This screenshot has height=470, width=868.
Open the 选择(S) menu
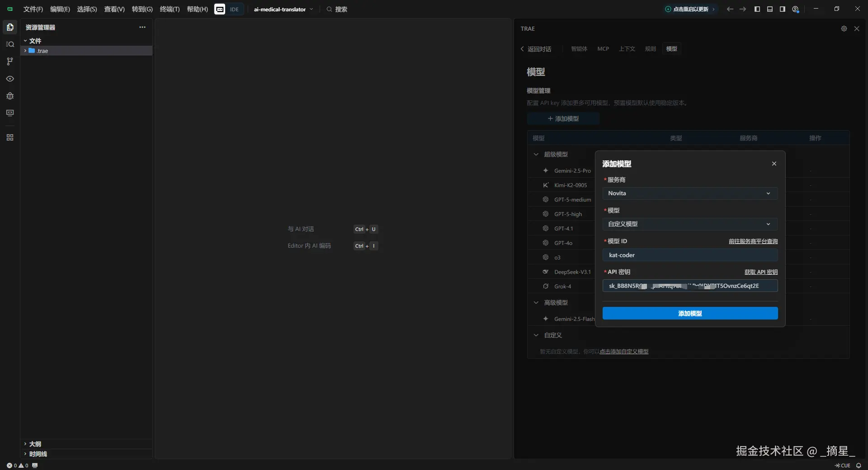pyautogui.click(x=87, y=9)
